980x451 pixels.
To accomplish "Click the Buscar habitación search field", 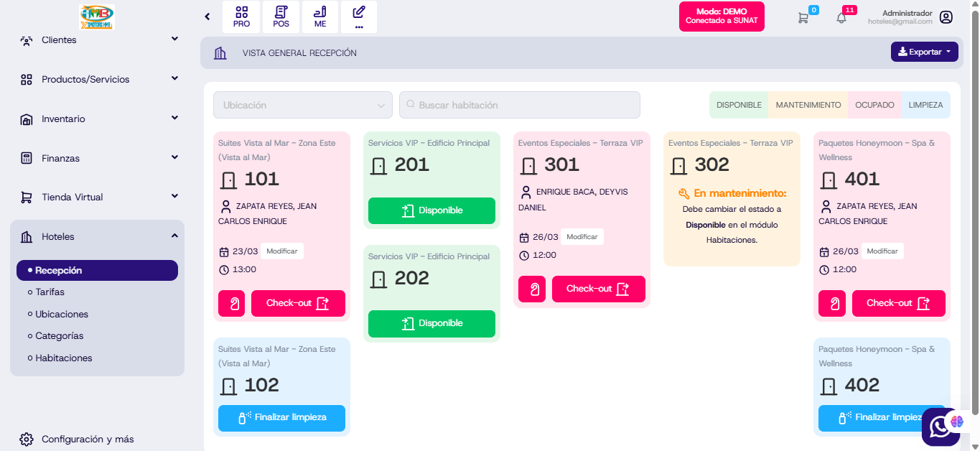I will click(519, 105).
